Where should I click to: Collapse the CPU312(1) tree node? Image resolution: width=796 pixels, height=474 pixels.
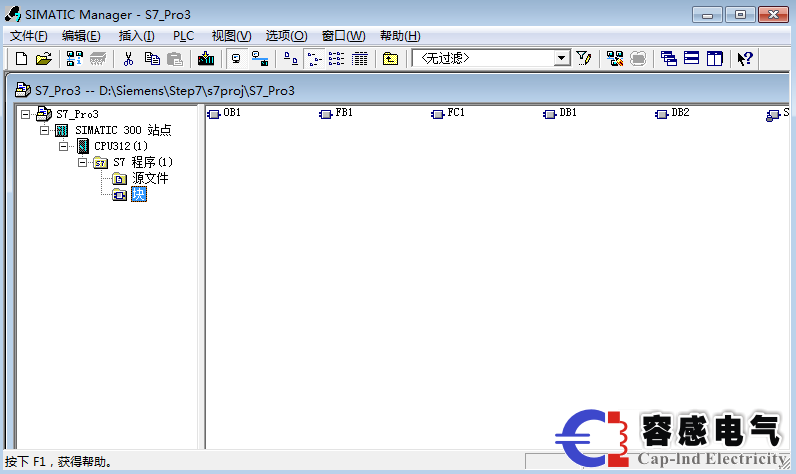tap(63, 146)
